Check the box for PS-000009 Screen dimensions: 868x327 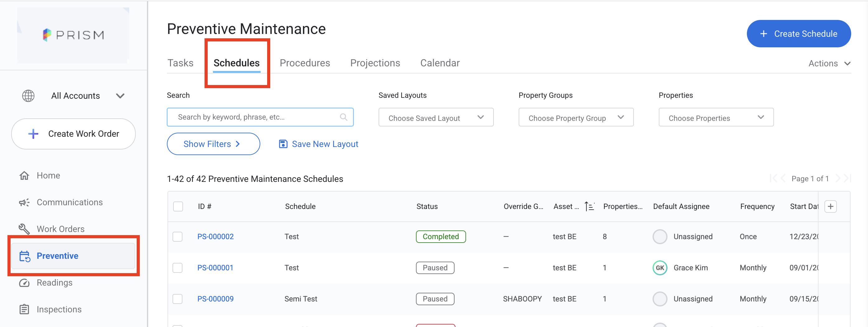click(x=177, y=299)
